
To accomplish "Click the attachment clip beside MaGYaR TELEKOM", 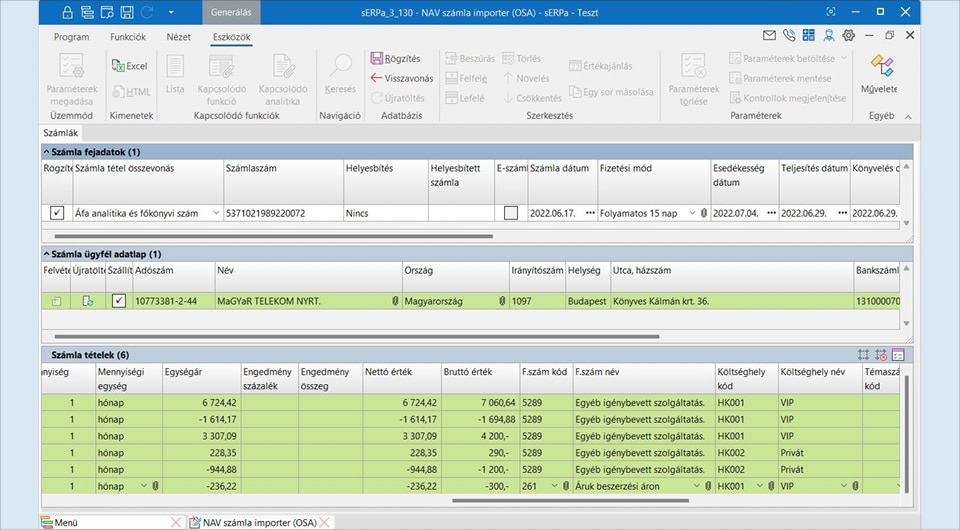I will (394, 301).
